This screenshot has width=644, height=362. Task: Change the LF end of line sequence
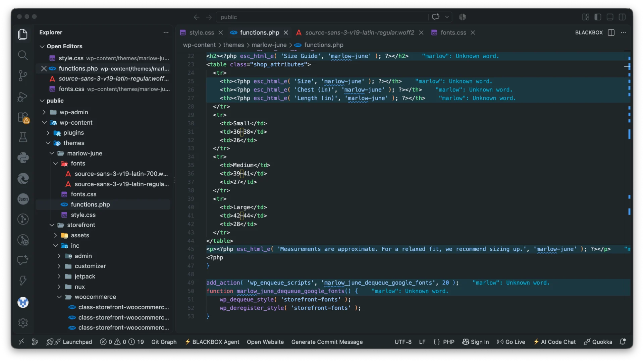pos(422,342)
